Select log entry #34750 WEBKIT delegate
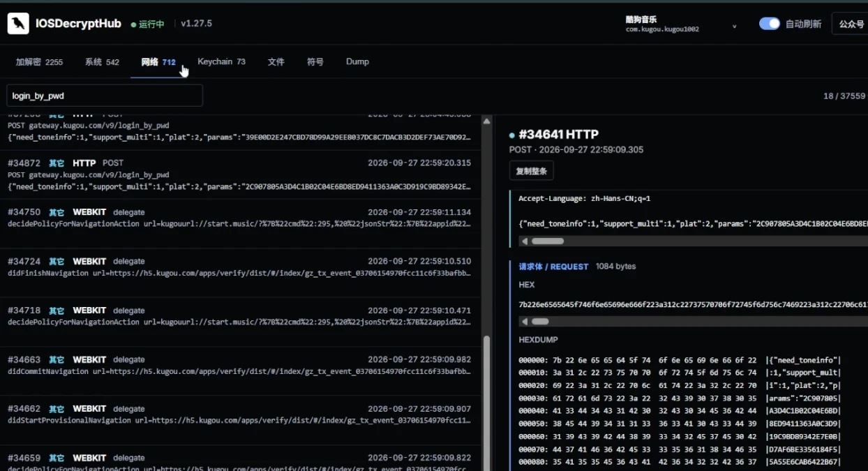This screenshot has height=471, width=868. tap(240, 223)
